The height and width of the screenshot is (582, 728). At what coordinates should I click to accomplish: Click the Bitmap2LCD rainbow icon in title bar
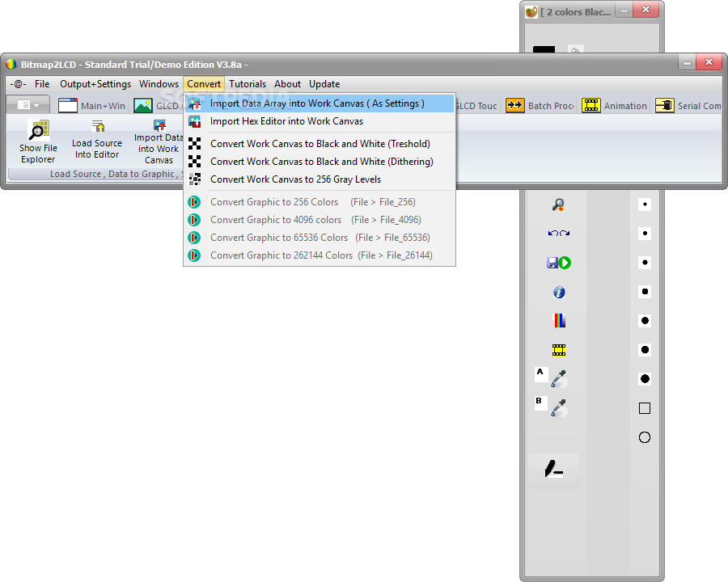[11, 65]
